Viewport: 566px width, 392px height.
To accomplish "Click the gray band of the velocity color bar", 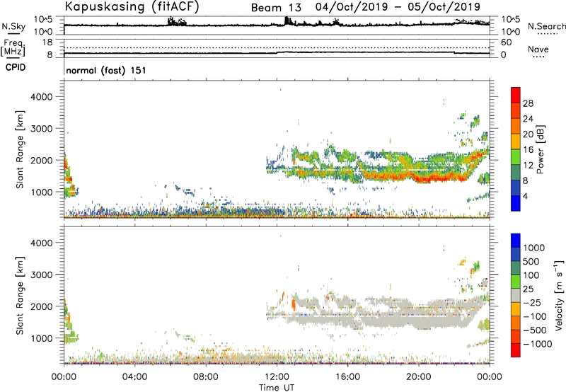I will tap(516, 296).
